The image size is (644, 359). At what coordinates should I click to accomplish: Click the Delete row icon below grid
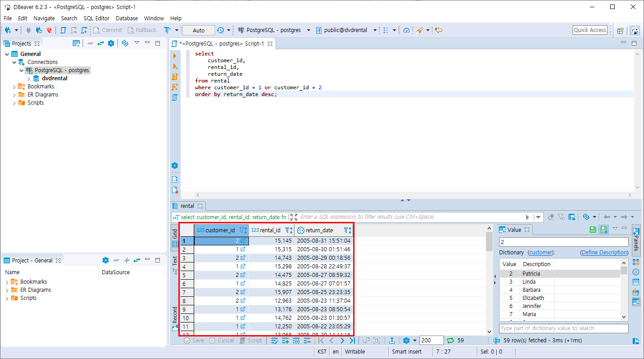pos(307,341)
